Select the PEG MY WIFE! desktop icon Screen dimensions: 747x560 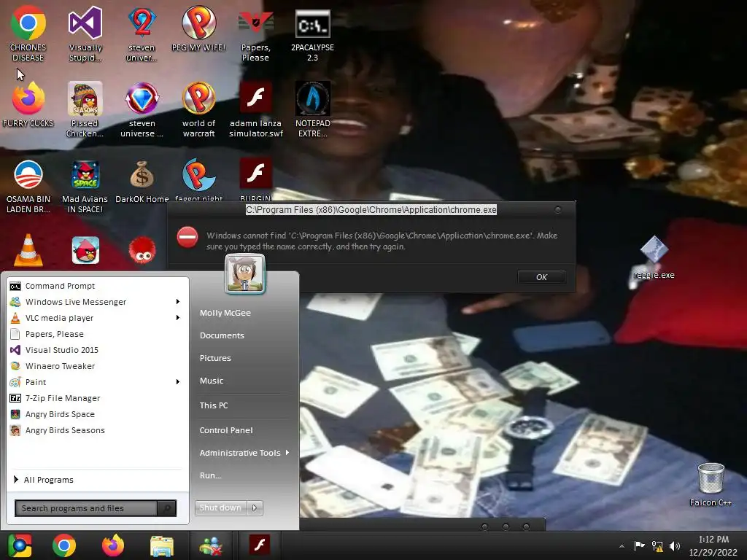tap(198, 28)
